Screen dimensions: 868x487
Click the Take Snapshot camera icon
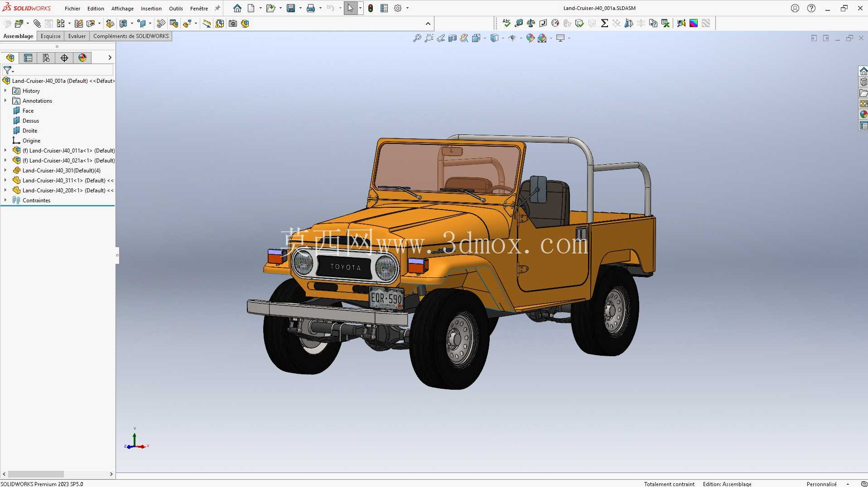tap(233, 24)
